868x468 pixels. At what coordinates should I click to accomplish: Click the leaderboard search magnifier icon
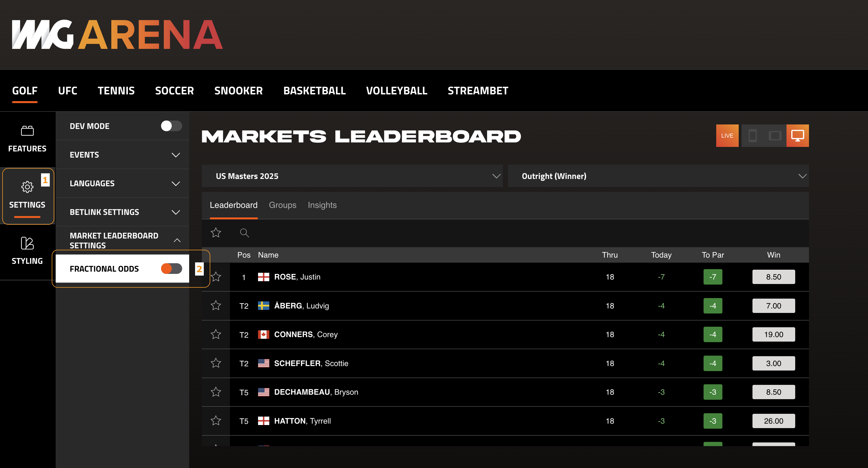tap(244, 233)
